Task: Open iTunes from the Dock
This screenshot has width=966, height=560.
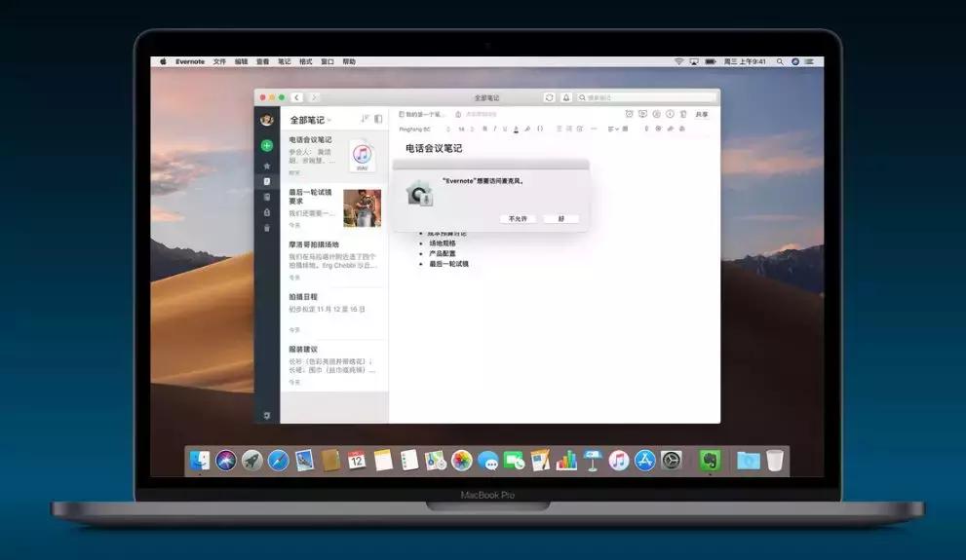Action: [619, 461]
